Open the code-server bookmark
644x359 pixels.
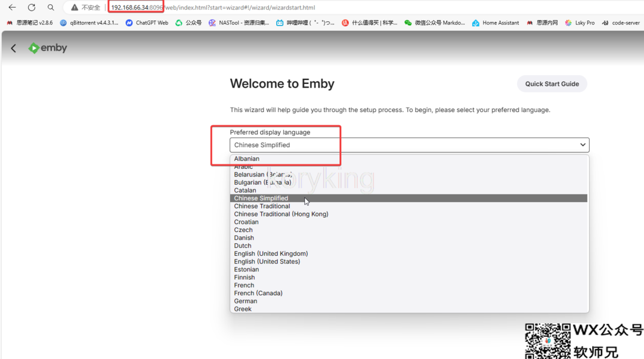pyautogui.click(x=621, y=23)
